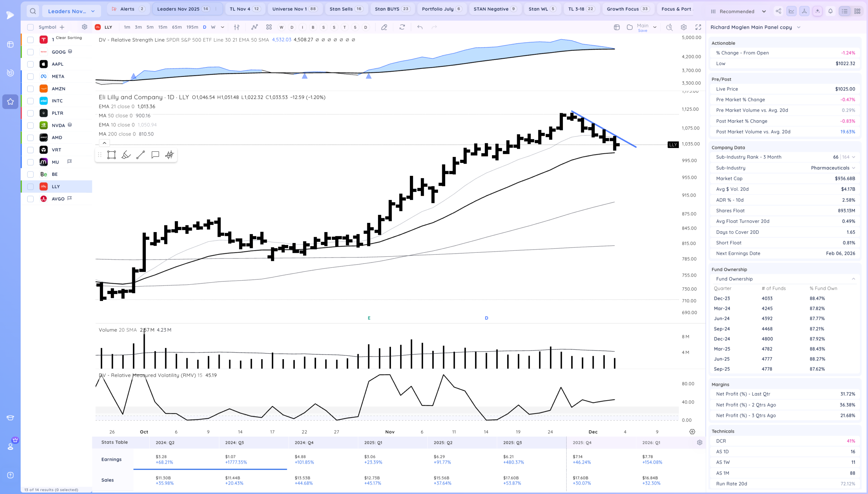Open the alerts bell icon
This screenshot has height=494, width=868.
830,11
